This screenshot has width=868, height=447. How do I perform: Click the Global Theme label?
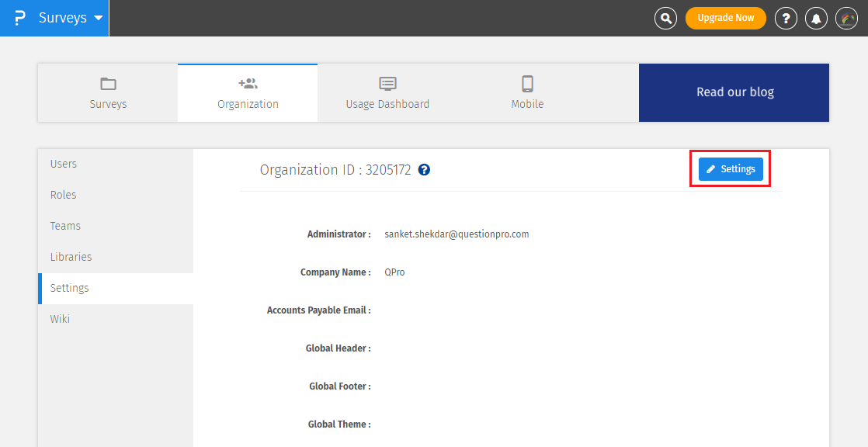(339, 424)
